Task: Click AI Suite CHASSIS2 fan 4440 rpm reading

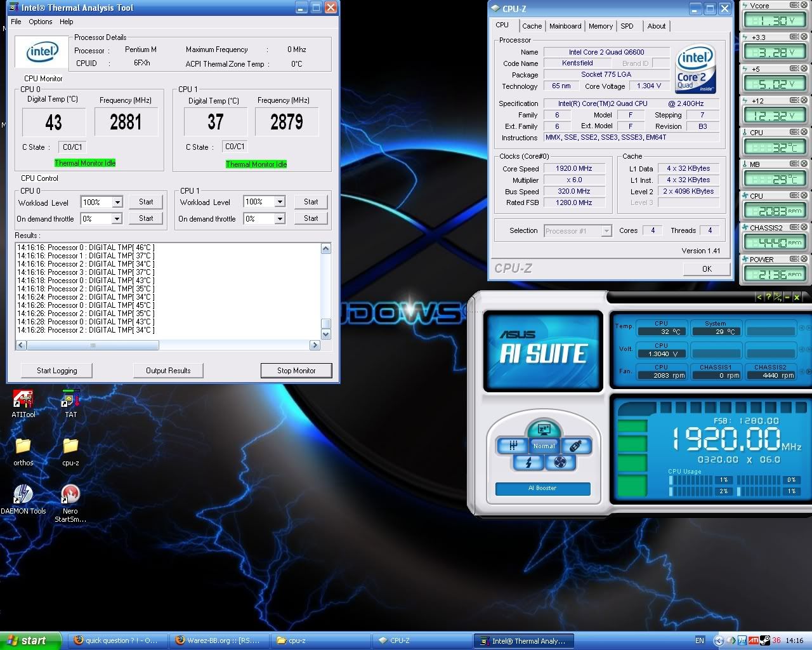Action: [x=770, y=375]
